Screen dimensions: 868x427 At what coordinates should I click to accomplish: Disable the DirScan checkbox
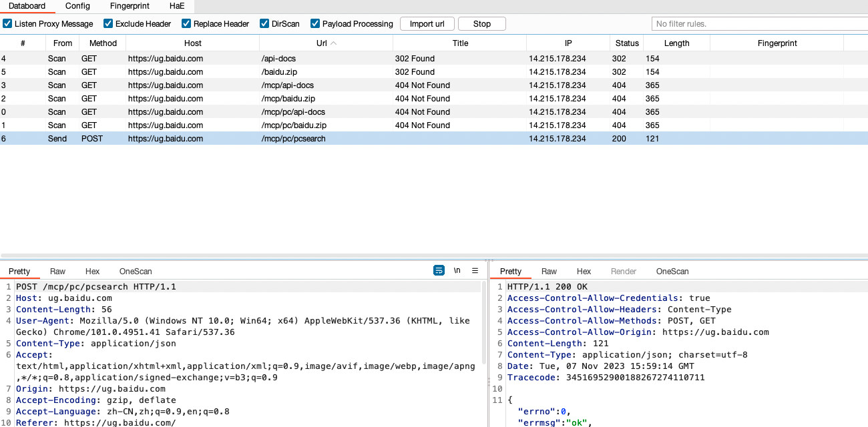coord(264,23)
